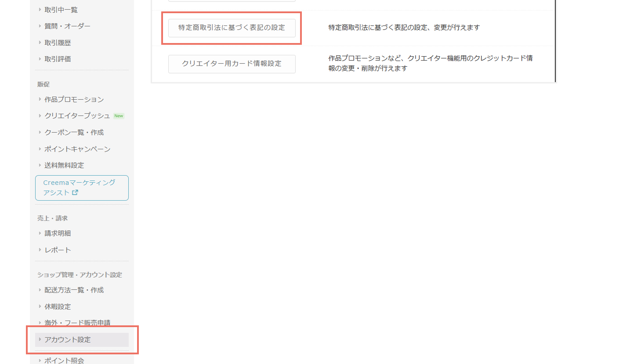The image size is (641, 364).
Task: Open レポート sidebar link
Action: click(58, 250)
